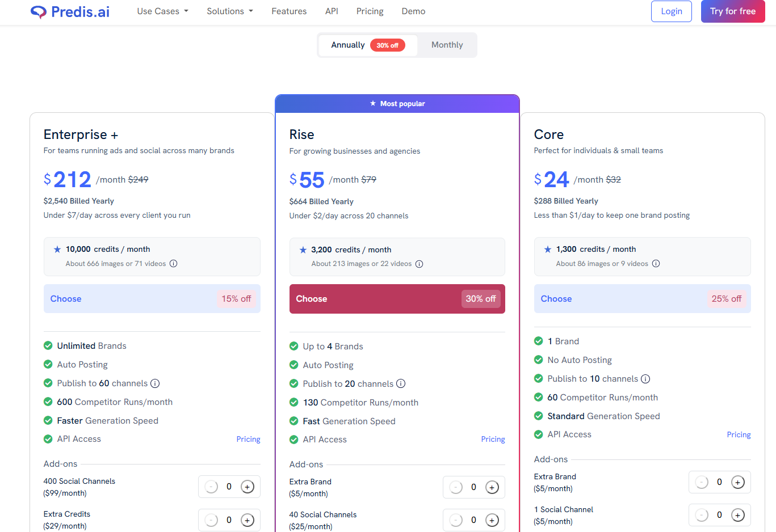The width and height of the screenshot is (776, 532).
Task: Increase Extra Credits add-on quantity
Action: (x=248, y=520)
